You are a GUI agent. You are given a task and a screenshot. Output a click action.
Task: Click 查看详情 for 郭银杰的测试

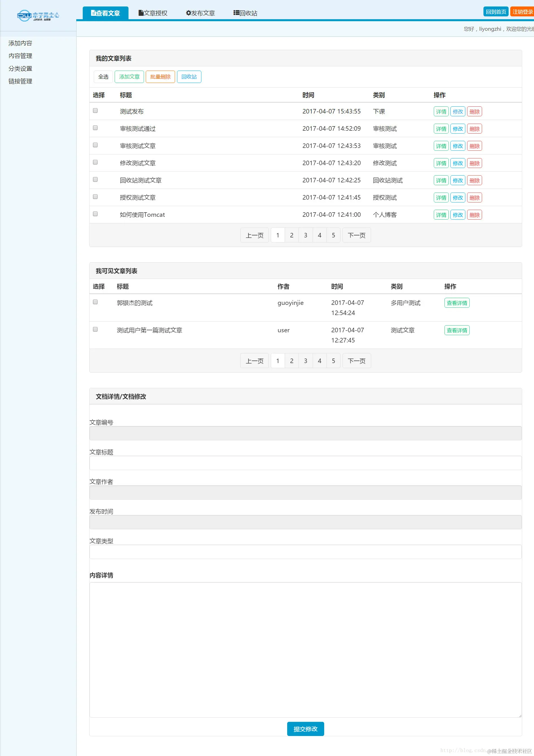point(457,303)
